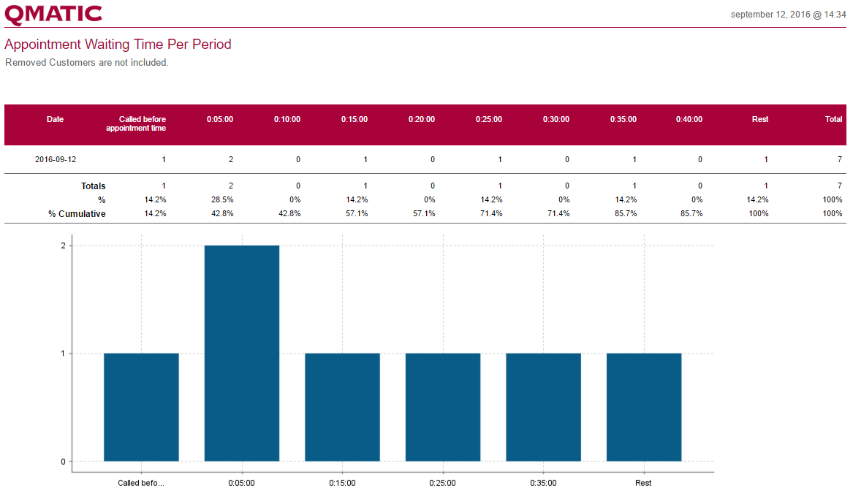Click the Date column header
Image resolution: width=853 pixels, height=504 pixels.
click(55, 119)
